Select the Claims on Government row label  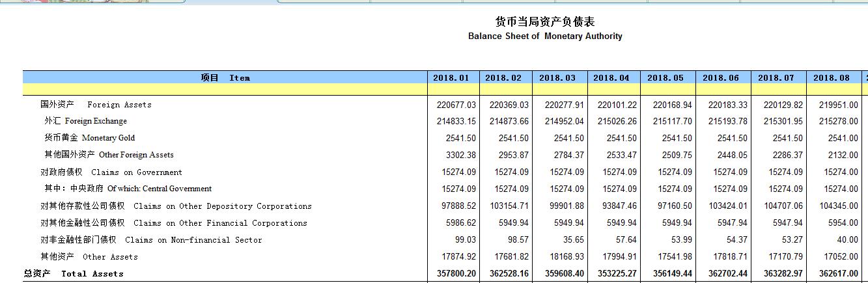click(111, 172)
